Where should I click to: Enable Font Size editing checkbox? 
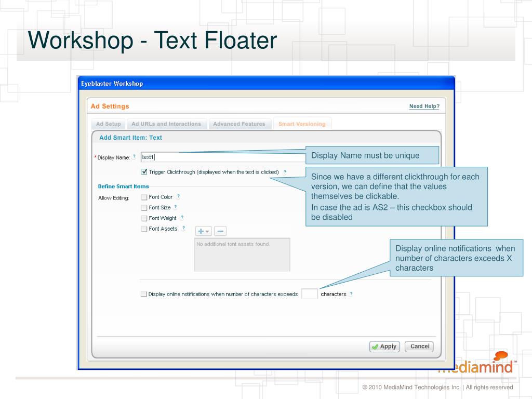(144, 207)
